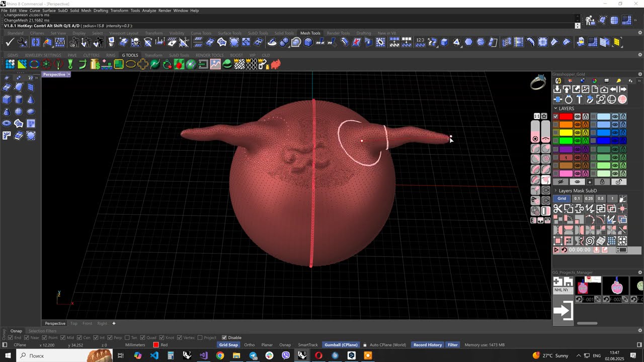
Task: Click the star icon beside the viewport
Action: pos(544,116)
